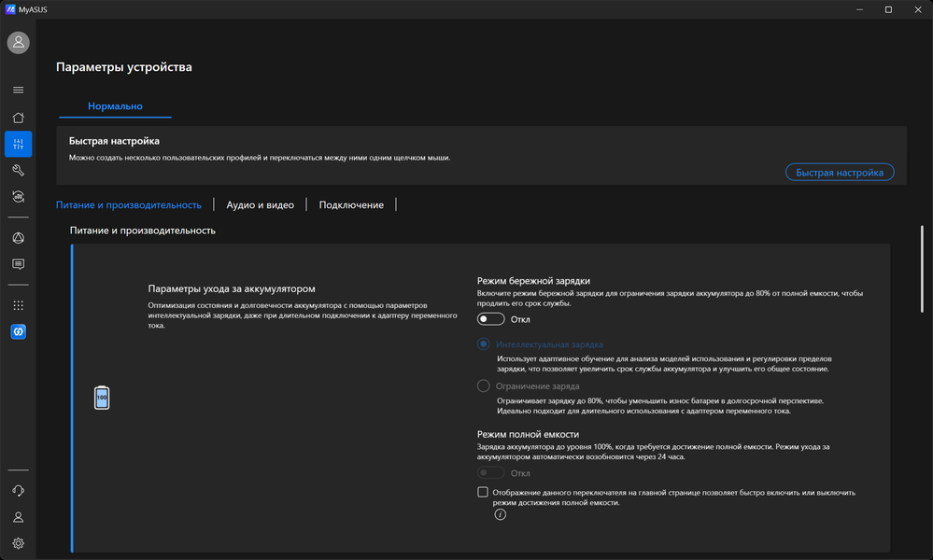Toggle full capacity mode switch
Viewport: 933px width, 560px height.
point(491,473)
